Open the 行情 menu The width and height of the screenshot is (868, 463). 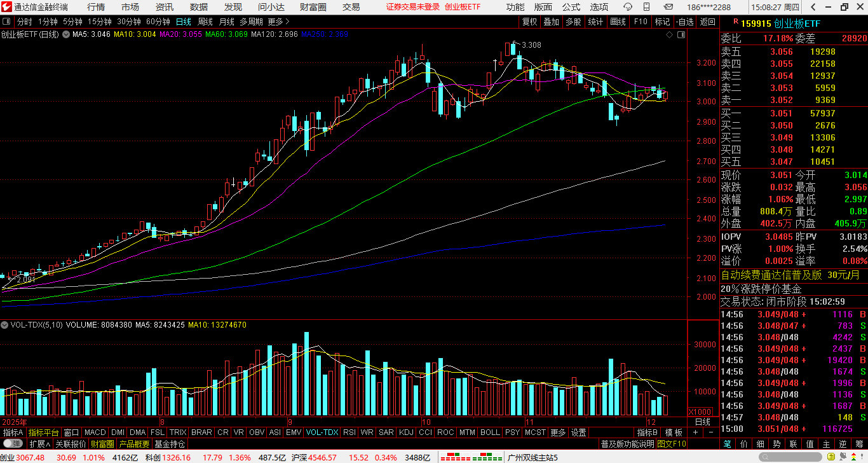(x=96, y=7)
